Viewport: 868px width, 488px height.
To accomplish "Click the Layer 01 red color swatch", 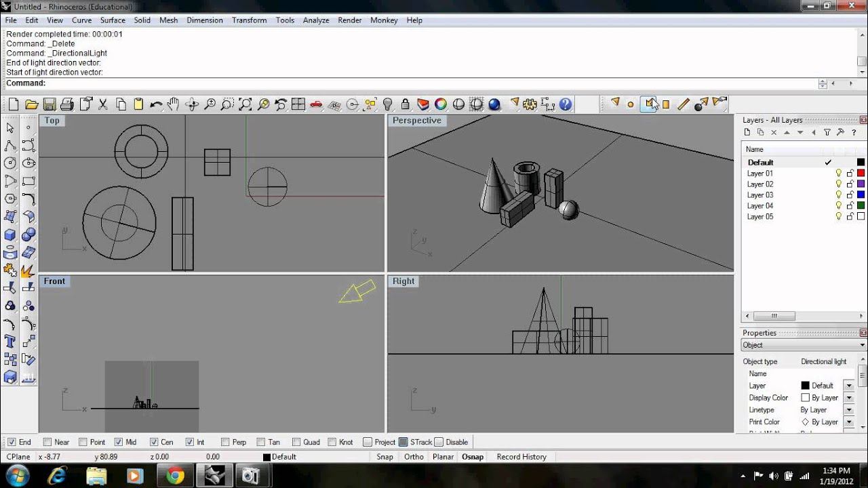I will 861,174.
